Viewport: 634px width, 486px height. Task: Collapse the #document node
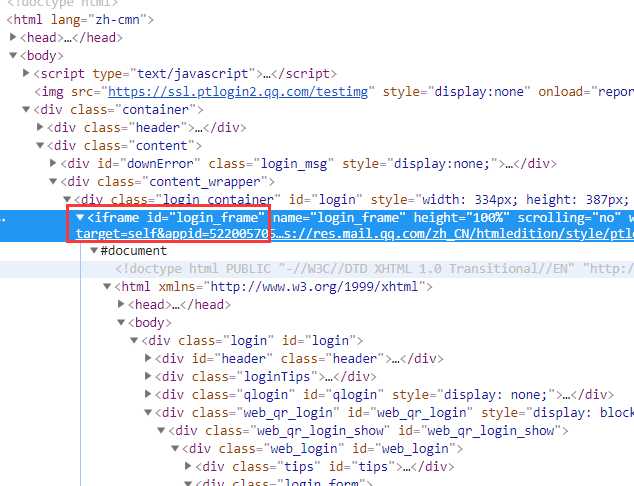(94, 251)
